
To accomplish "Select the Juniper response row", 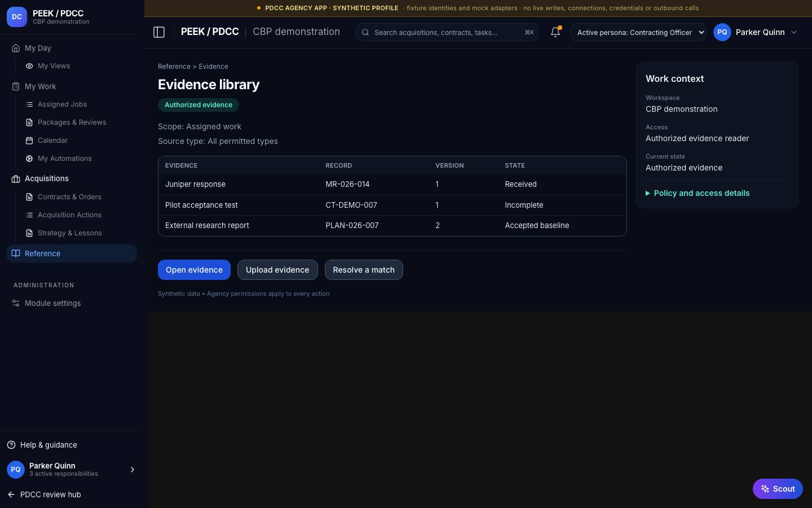I will click(x=392, y=185).
